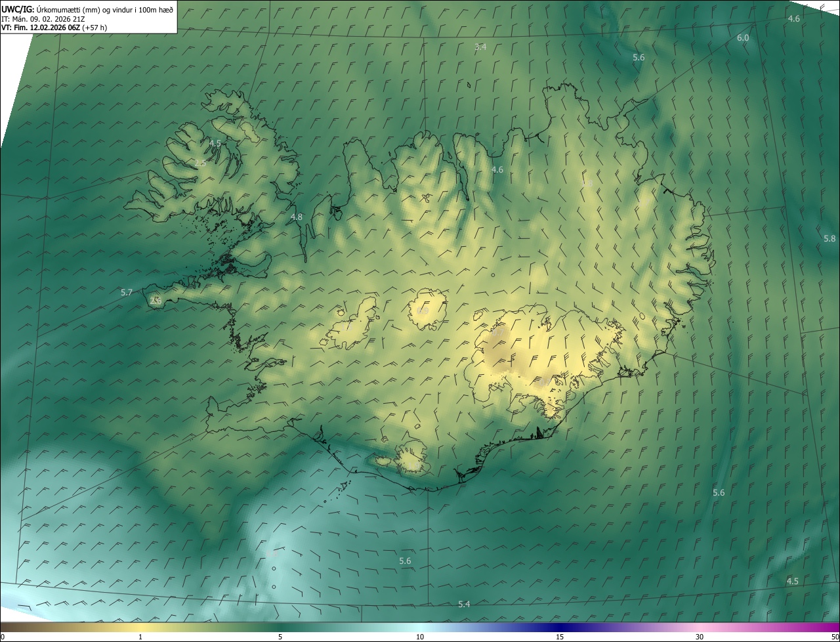Select the 4.8 value label
The width and height of the screenshot is (840, 642).
pos(296,217)
